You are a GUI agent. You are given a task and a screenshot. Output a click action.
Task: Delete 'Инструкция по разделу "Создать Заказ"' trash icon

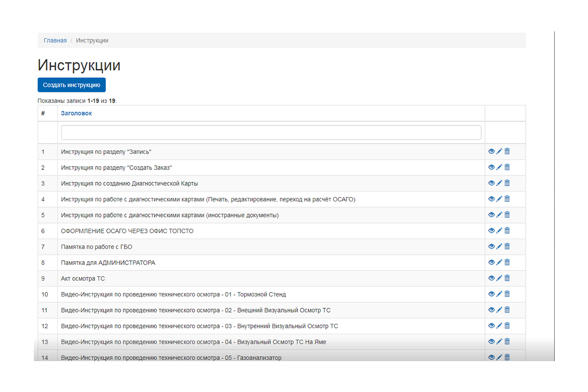pyautogui.click(x=507, y=167)
